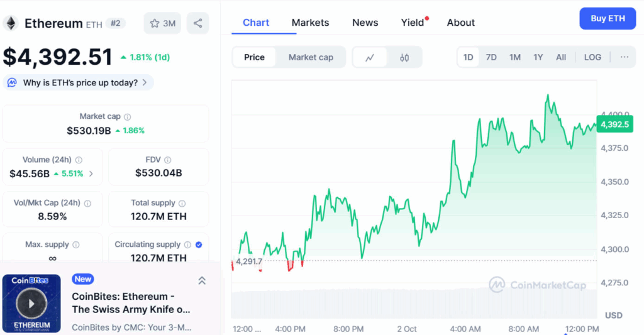Toggle LOG scale on the chart
Viewport: 644px width, 335px height.
(x=592, y=57)
